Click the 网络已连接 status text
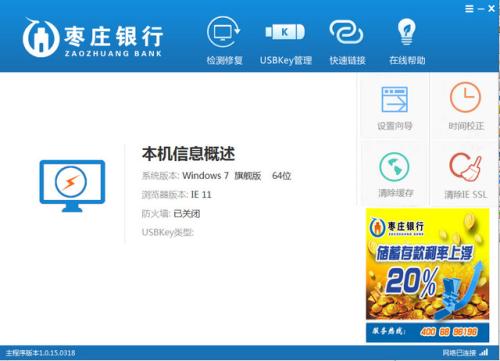This screenshot has width=500, height=361. click(x=459, y=353)
